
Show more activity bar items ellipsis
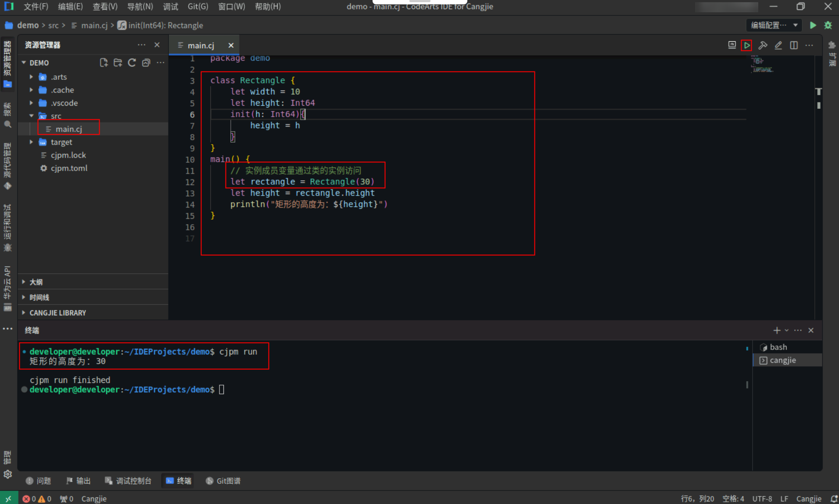tap(7, 329)
